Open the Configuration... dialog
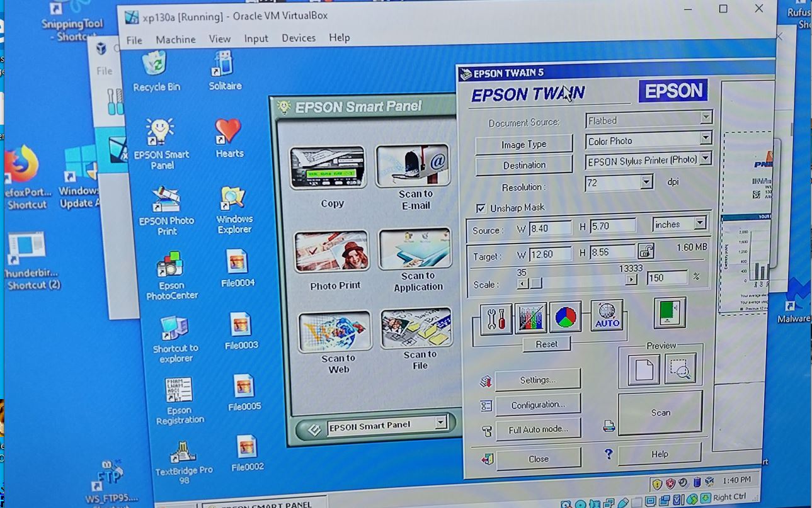Screen dimensions: 812x508 [x=538, y=405]
